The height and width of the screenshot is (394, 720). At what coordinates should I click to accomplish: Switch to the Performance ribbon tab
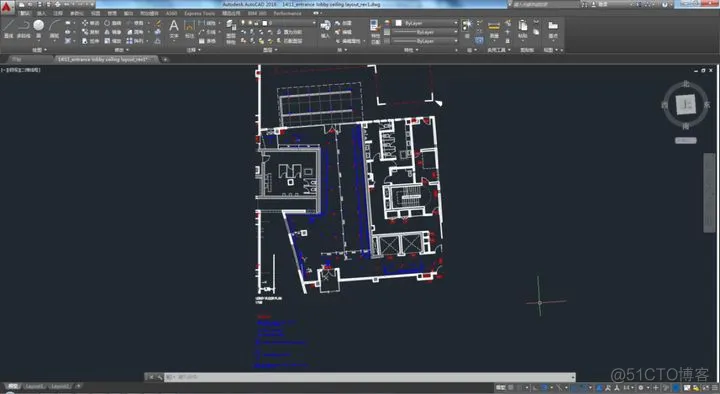287,13
